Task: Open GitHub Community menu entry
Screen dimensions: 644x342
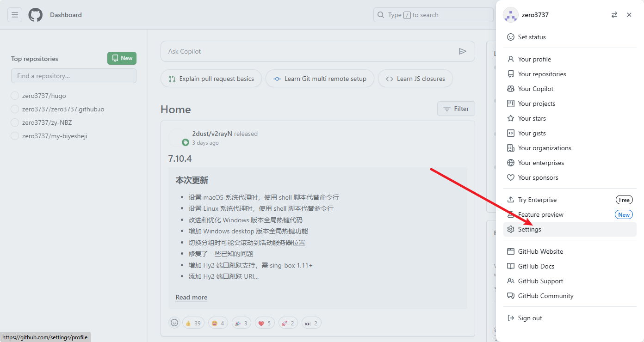Action: (x=570, y=296)
